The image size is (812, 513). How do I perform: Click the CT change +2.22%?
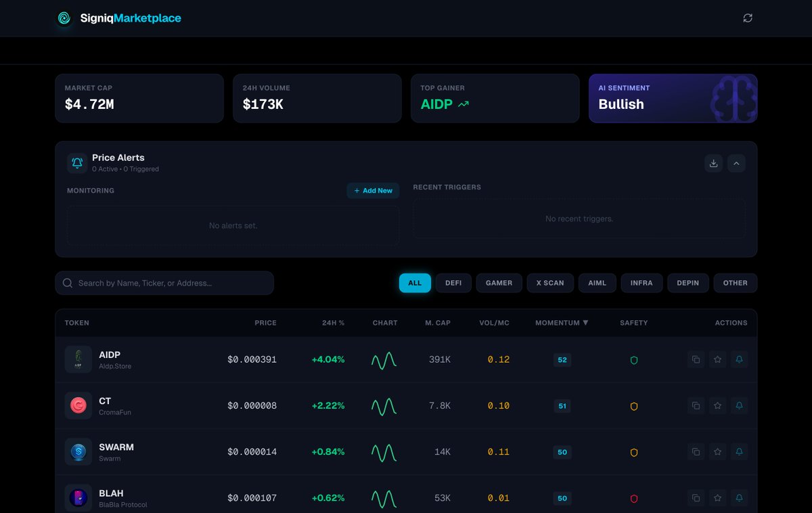(328, 405)
